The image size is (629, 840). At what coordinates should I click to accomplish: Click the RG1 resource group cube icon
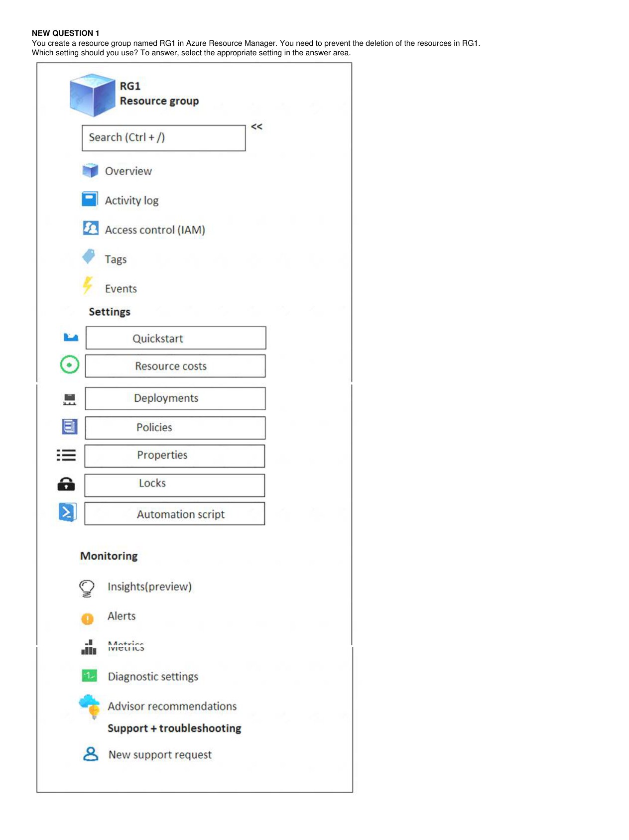(x=93, y=95)
